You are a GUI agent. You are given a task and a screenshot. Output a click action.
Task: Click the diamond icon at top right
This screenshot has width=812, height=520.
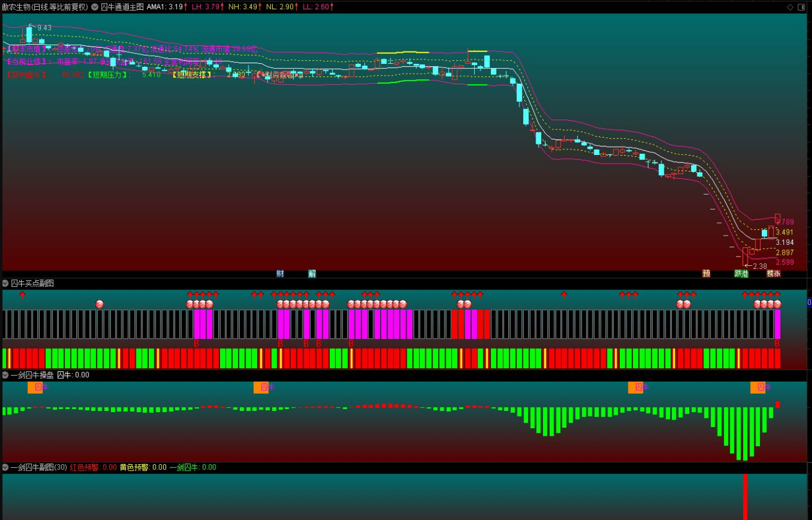pos(790,7)
